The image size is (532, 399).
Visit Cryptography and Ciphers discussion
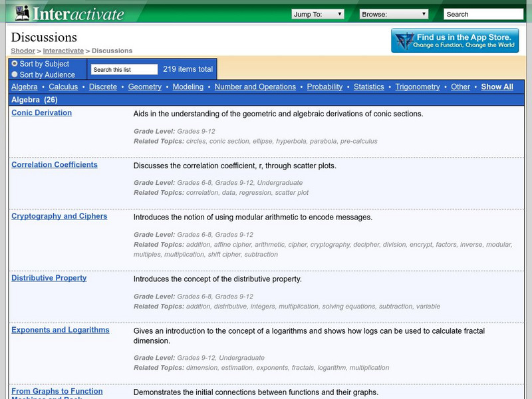(x=59, y=216)
